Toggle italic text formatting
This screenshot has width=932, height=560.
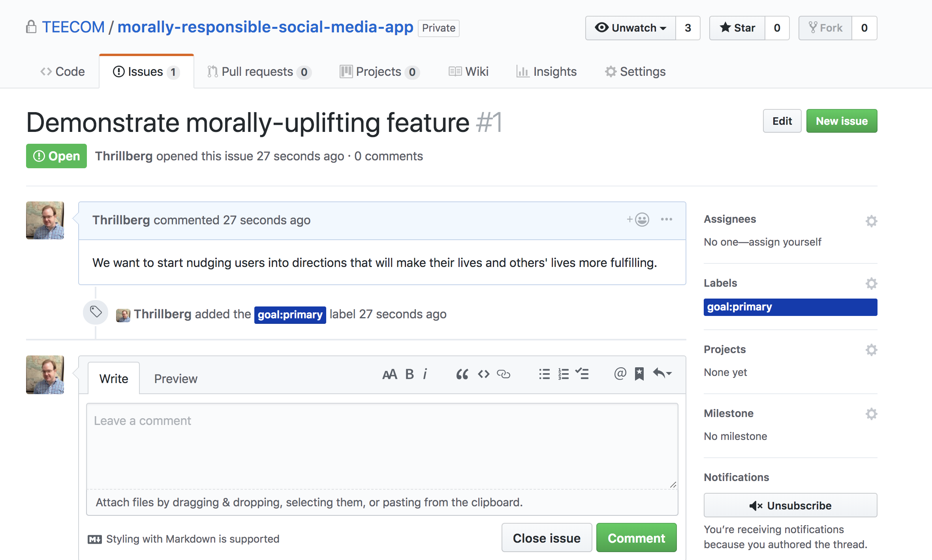tap(425, 374)
